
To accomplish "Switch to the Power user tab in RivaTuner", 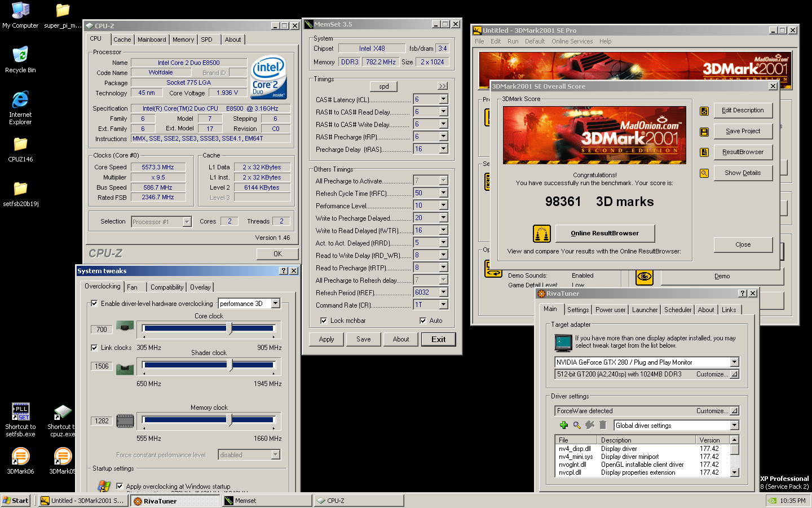I will [610, 310].
